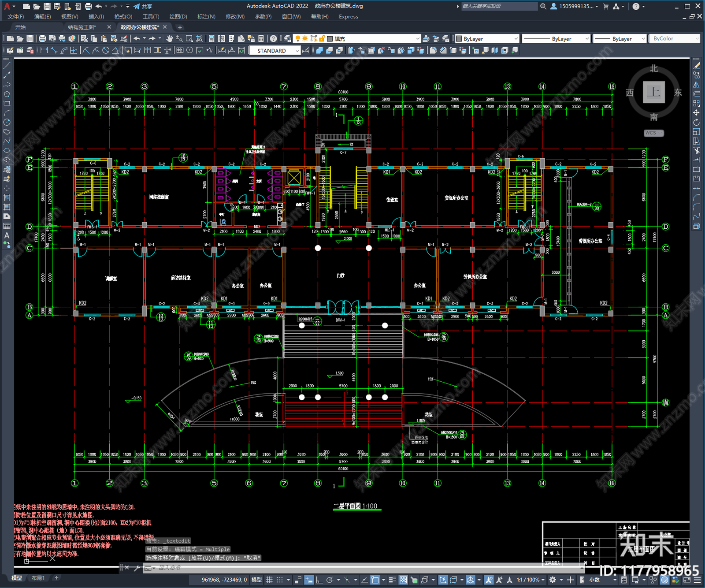Click the Move tool in modify toolbar
This screenshot has width=705, height=588.
(696, 113)
